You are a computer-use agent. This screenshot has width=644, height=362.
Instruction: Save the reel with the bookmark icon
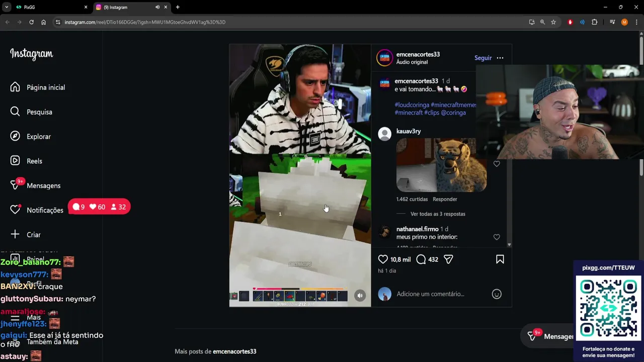[x=500, y=259]
